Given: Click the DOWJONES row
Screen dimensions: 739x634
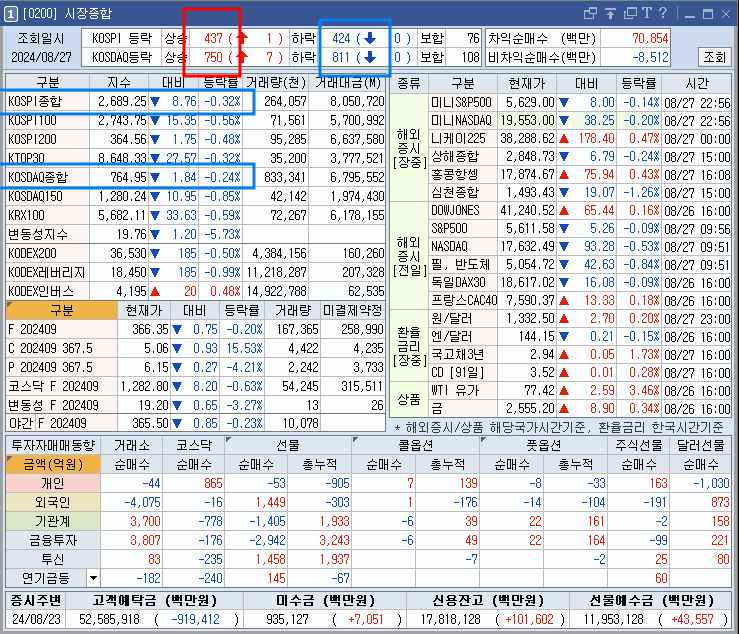Looking at the screenshot, I should tap(580, 211).
